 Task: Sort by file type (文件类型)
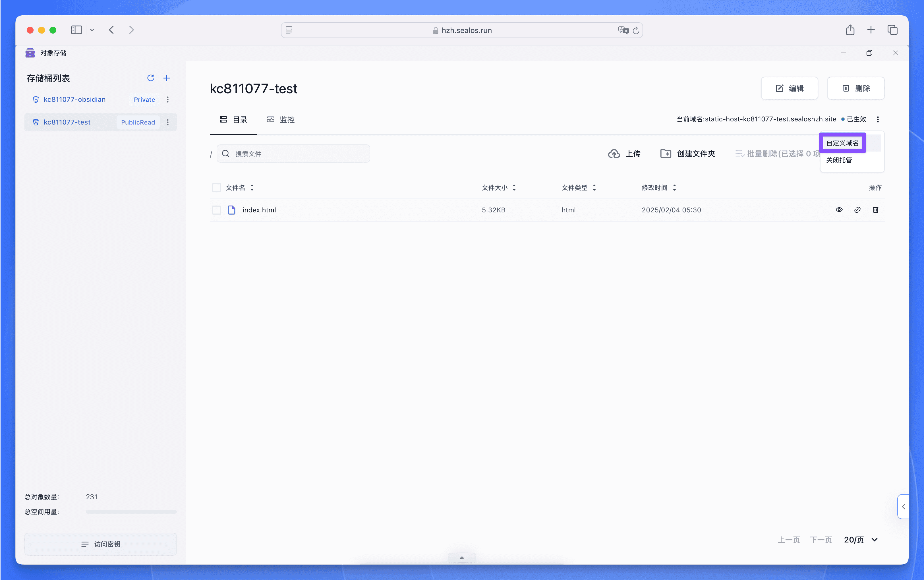point(594,188)
